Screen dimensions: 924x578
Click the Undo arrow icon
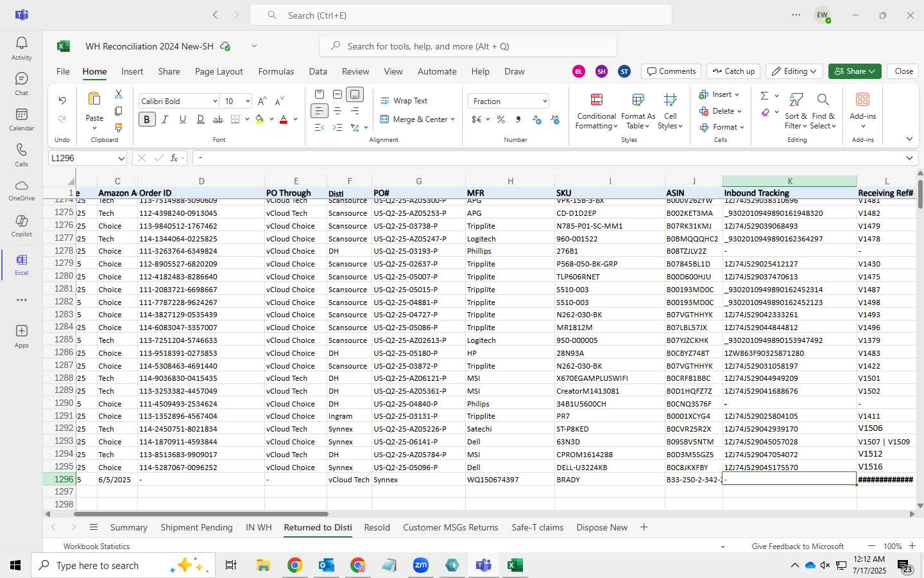62,100
